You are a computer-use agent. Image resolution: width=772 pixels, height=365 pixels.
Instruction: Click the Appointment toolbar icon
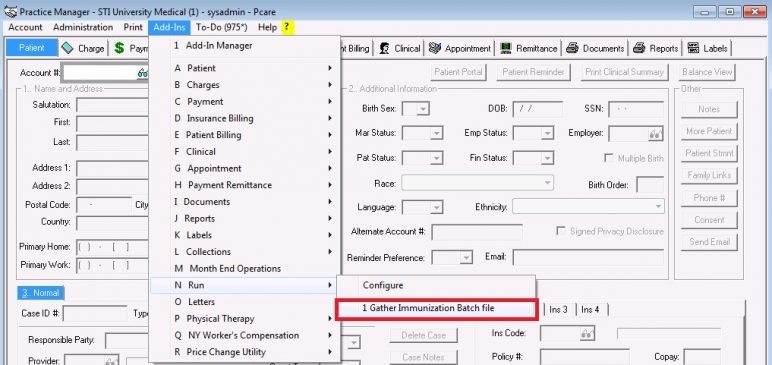[x=435, y=48]
